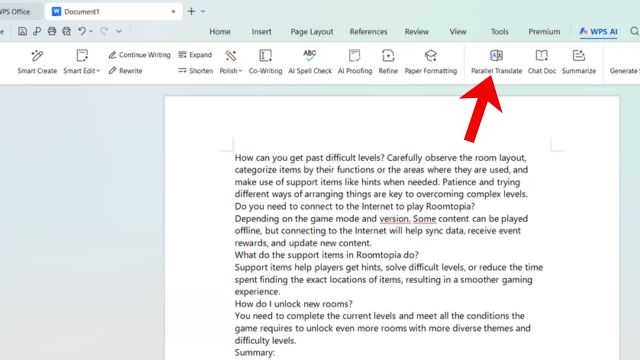Click line beginning "Support items help players"
Viewport: 640px width, 360px height.
tap(389, 267)
